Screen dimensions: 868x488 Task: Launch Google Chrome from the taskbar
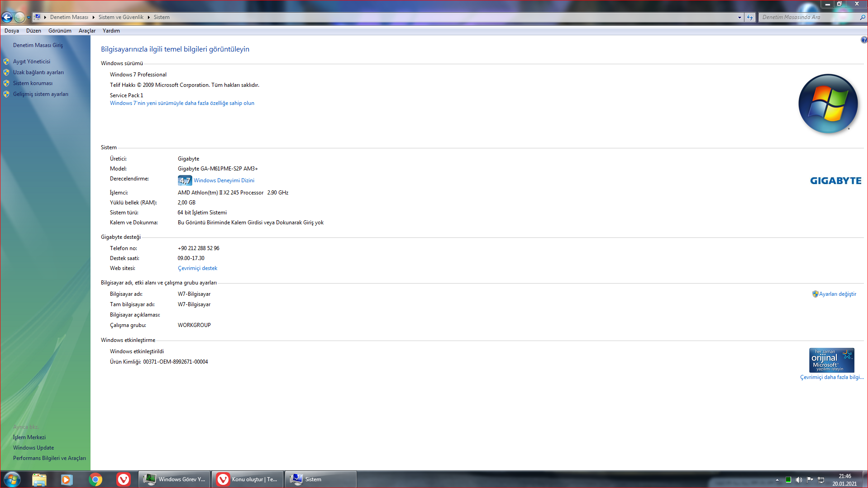pos(95,479)
